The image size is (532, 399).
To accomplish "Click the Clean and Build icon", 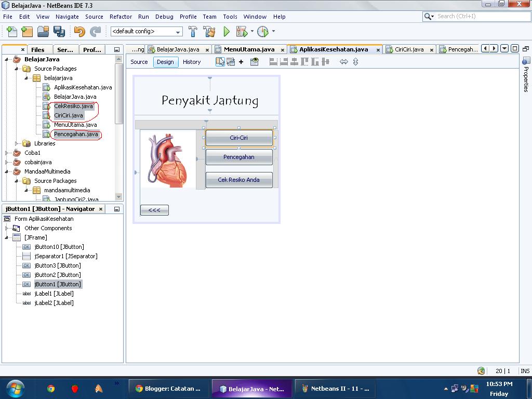I will point(209,32).
